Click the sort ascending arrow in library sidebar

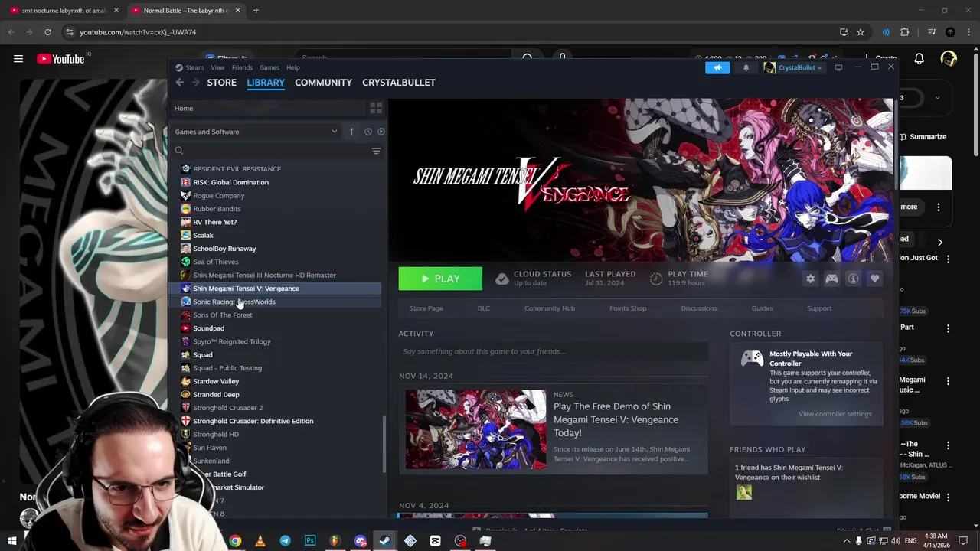tap(351, 132)
